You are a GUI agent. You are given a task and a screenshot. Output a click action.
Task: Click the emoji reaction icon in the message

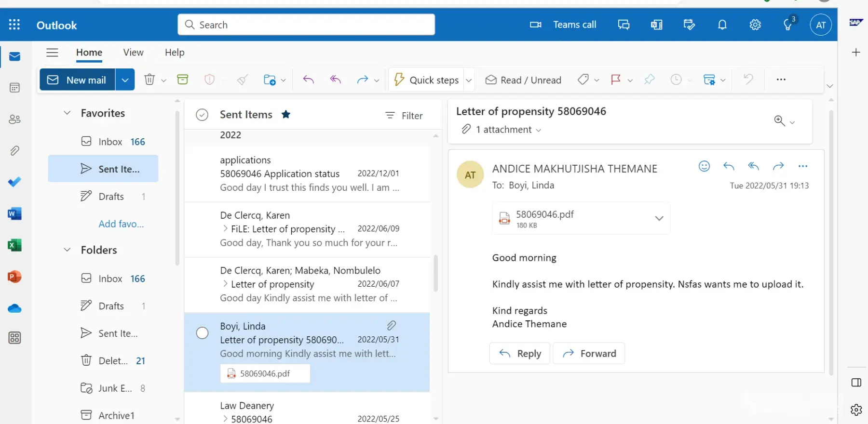point(704,166)
